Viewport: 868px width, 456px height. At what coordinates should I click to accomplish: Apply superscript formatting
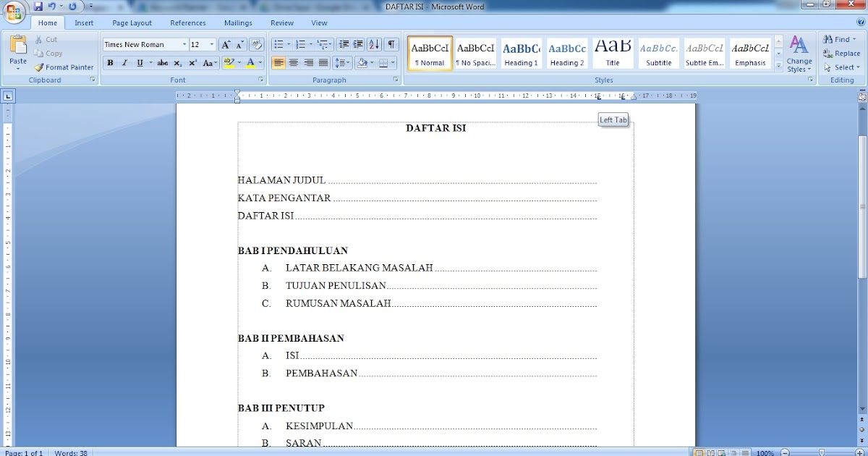(192, 62)
